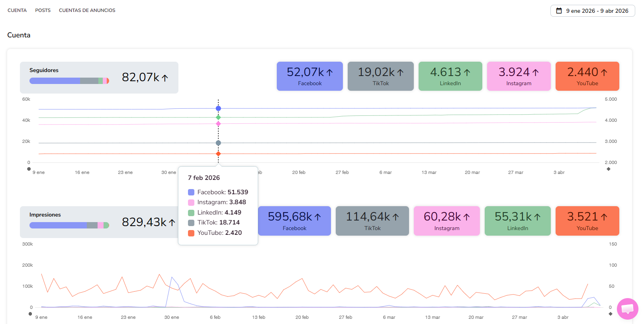Viewport: 644px width, 324px height.
Task: Open the date range 9 ene 2026 - 9 abr 2026
Action: (x=592, y=11)
